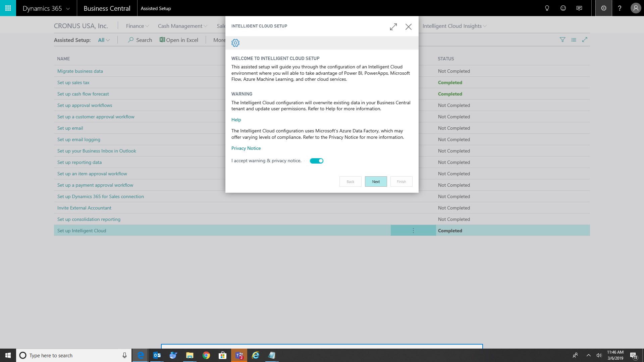Open the app launcher waffle icon
The width and height of the screenshot is (644, 362).
pos(8,8)
